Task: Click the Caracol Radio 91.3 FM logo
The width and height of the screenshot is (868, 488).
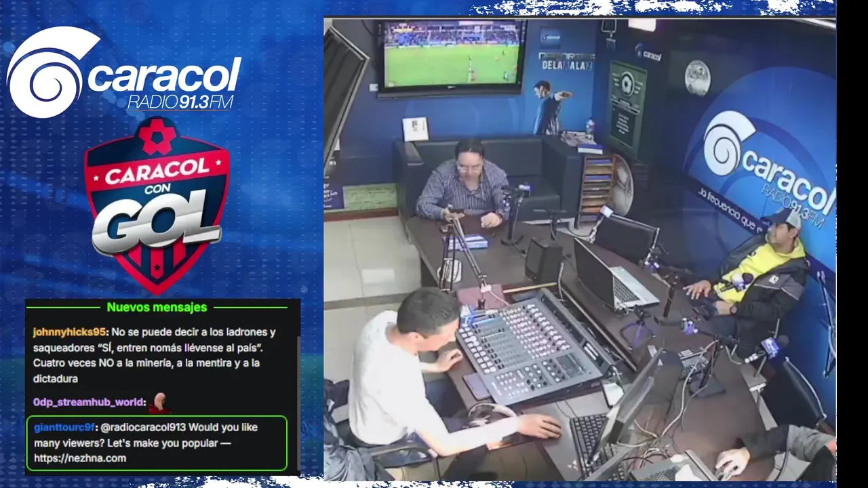Action: (x=123, y=73)
